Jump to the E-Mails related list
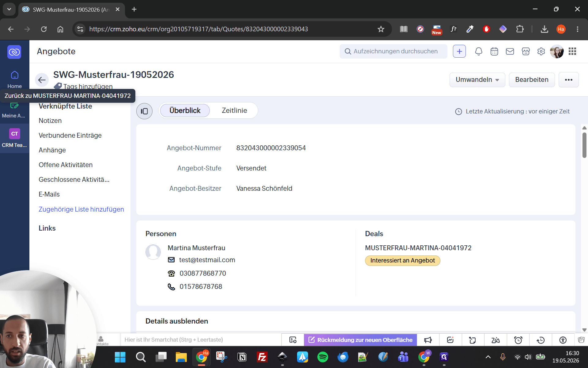This screenshot has height=368, width=588. (49, 194)
